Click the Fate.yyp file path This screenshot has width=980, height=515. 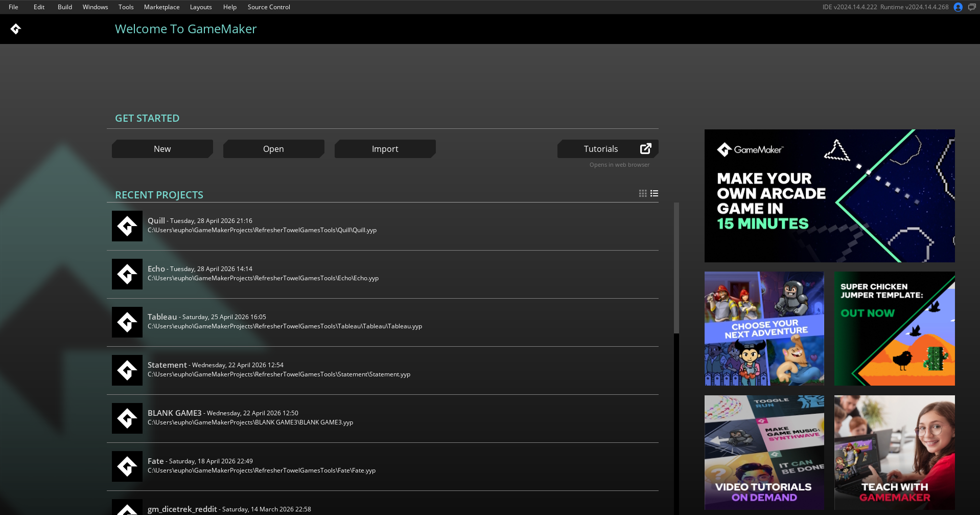tap(262, 471)
